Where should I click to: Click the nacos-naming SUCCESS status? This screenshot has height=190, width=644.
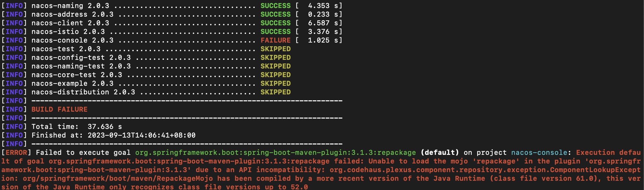click(275, 6)
